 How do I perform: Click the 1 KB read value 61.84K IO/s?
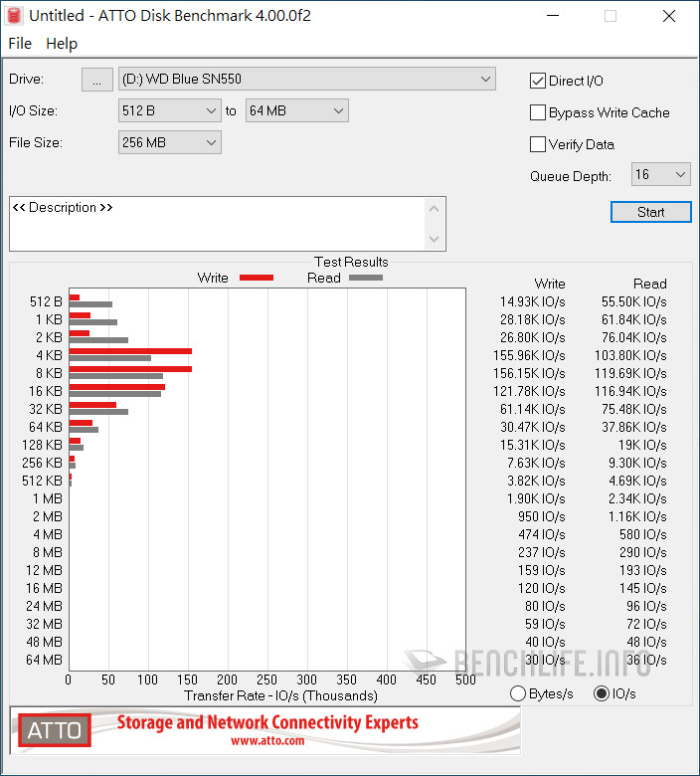(x=633, y=319)
